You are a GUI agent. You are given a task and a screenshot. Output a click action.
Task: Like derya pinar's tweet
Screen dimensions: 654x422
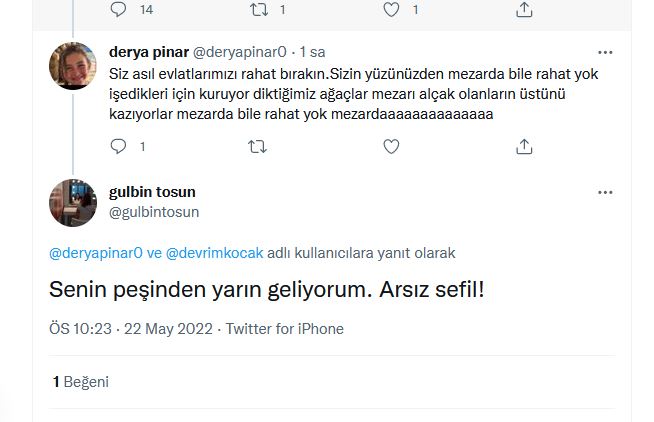pos(391,146)
